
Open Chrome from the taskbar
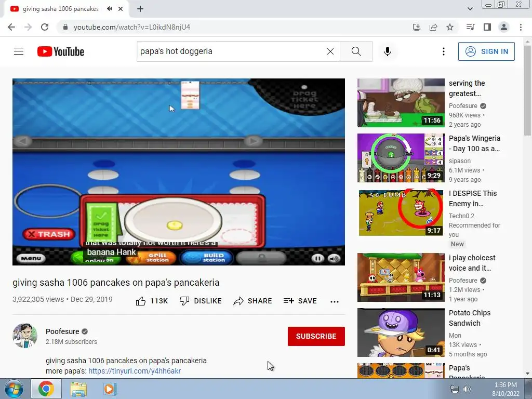point(46,389)
